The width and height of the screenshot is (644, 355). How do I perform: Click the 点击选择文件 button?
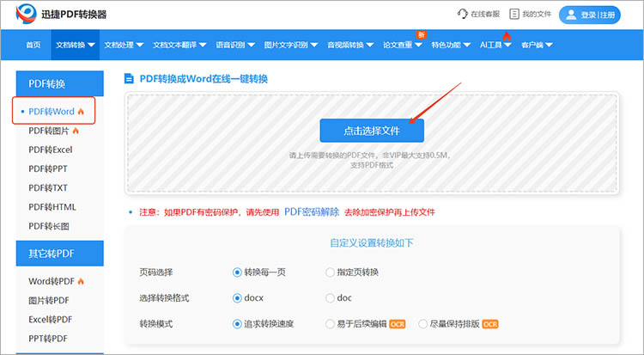372,131
